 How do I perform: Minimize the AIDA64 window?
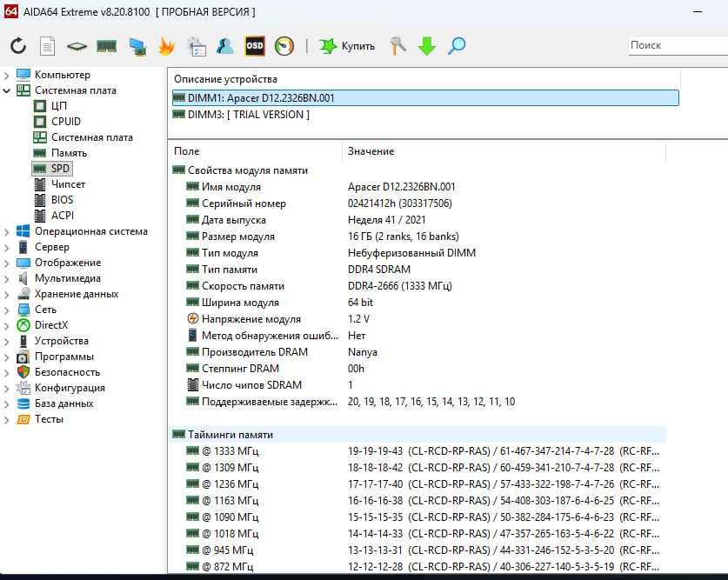pos(698,11)
